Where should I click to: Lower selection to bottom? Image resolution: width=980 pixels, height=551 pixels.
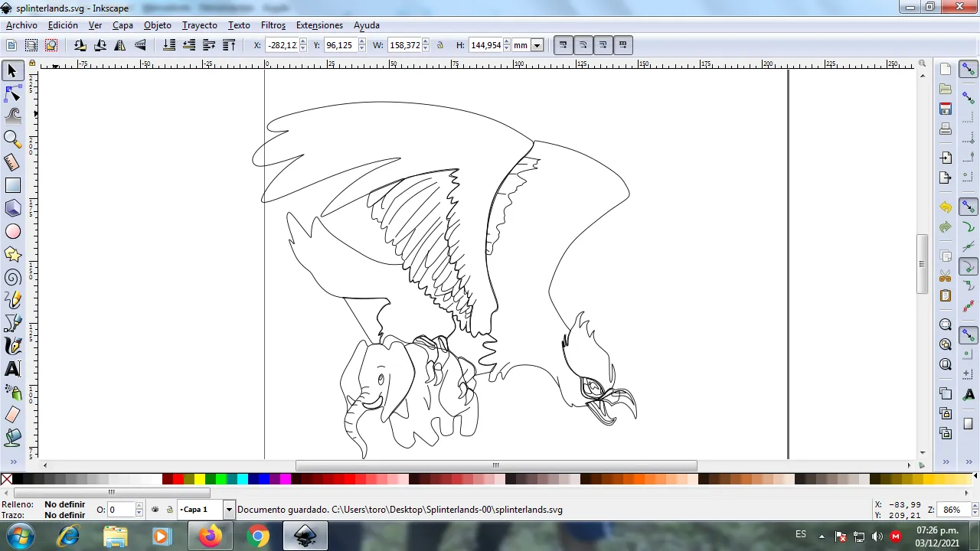click(x=169, y=45)
